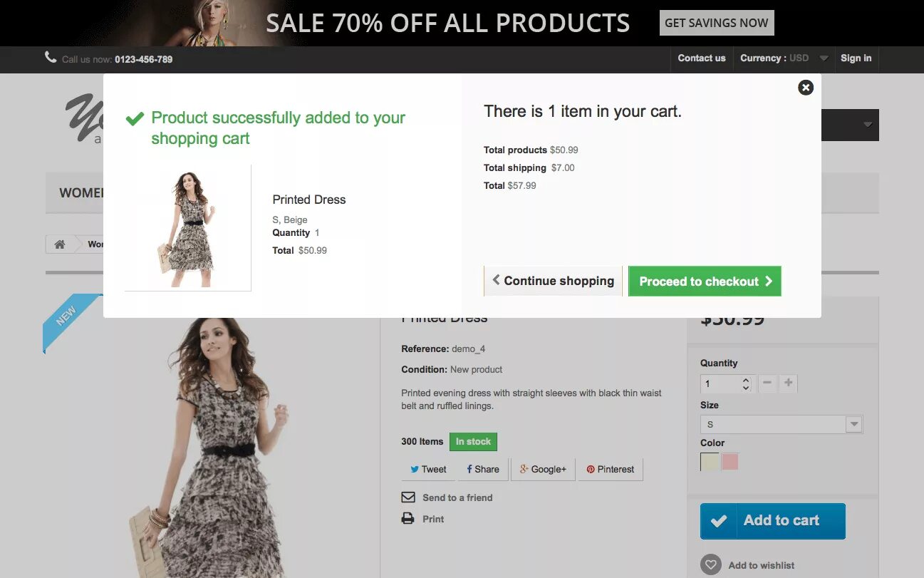Select the beige color swatch
Image resolution: width=924 pixels, height=578 pixels.
[x=710, y=462]
